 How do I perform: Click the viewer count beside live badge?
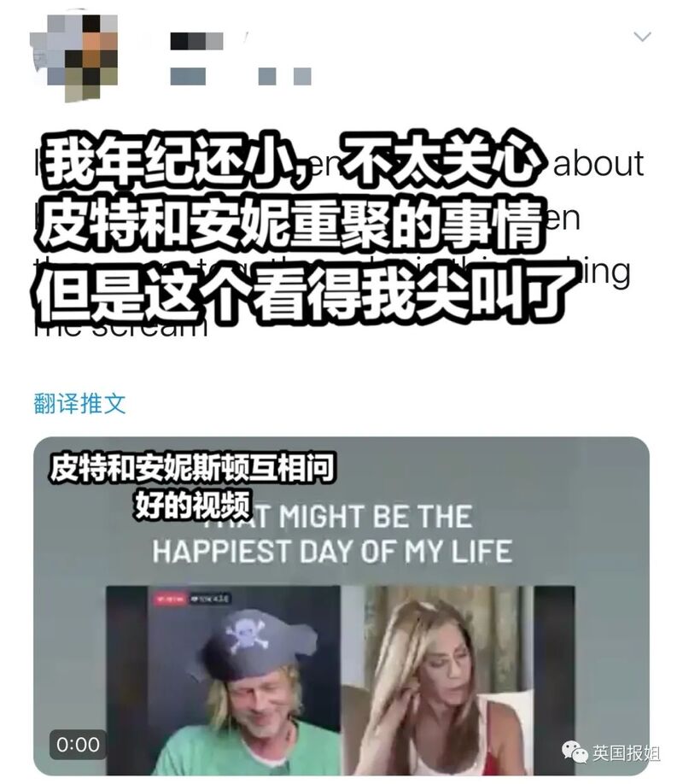coord(209,599)
